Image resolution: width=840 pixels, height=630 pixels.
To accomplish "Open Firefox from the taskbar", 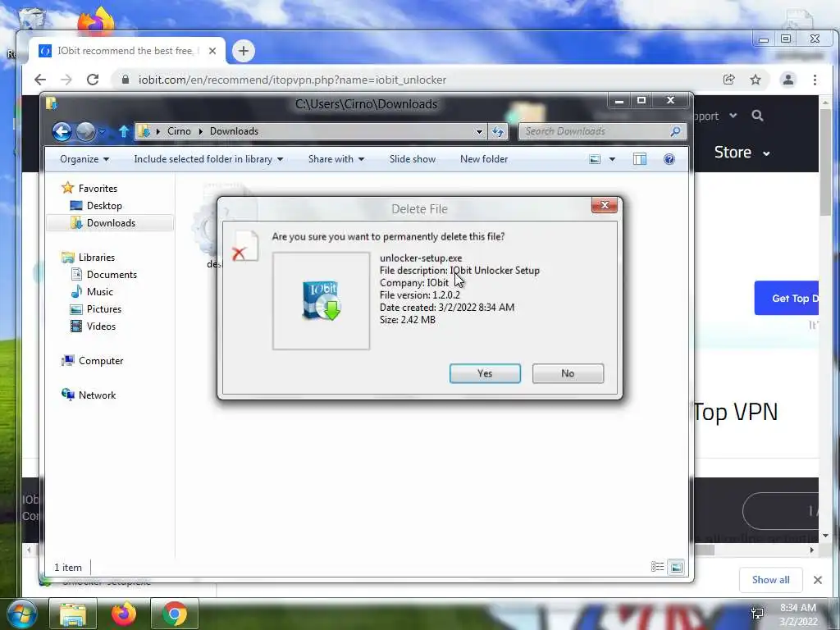I will [123, 614].
